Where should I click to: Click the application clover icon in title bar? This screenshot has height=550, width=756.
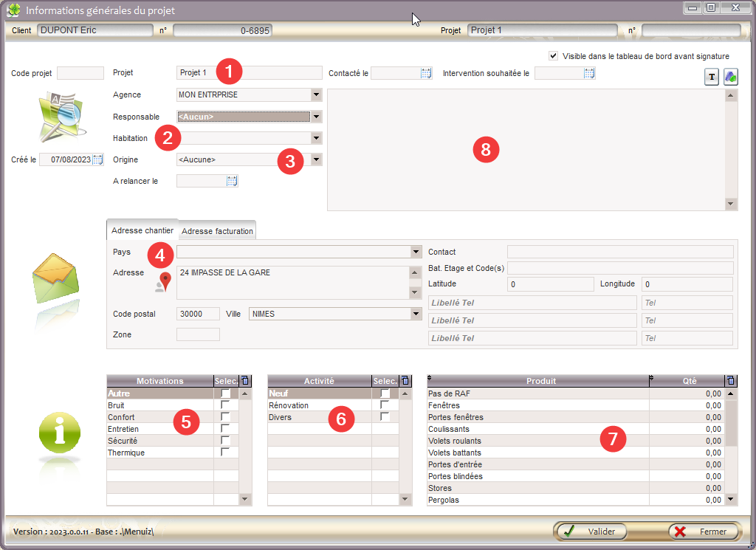(x=14, y=10)
